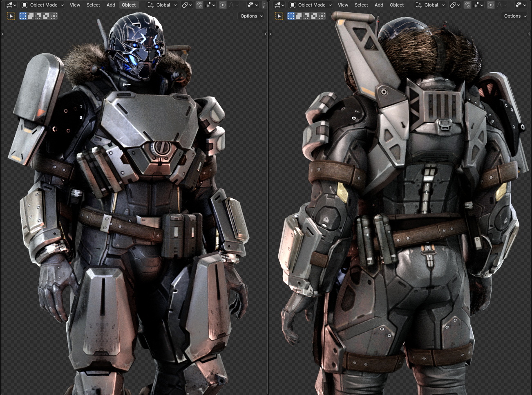Click Invert selection mode icon in right viewport
This screenshot has height=395, width=532.
[x=314, y=16]
